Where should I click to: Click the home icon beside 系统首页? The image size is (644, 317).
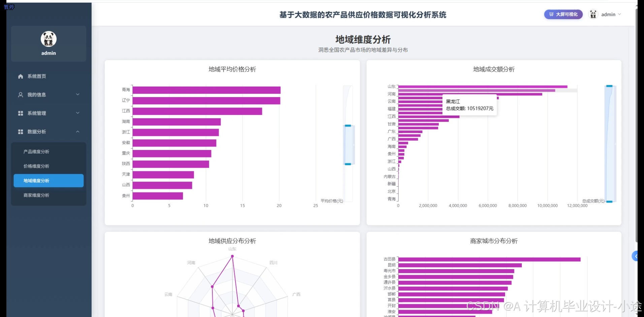point(21,76)
